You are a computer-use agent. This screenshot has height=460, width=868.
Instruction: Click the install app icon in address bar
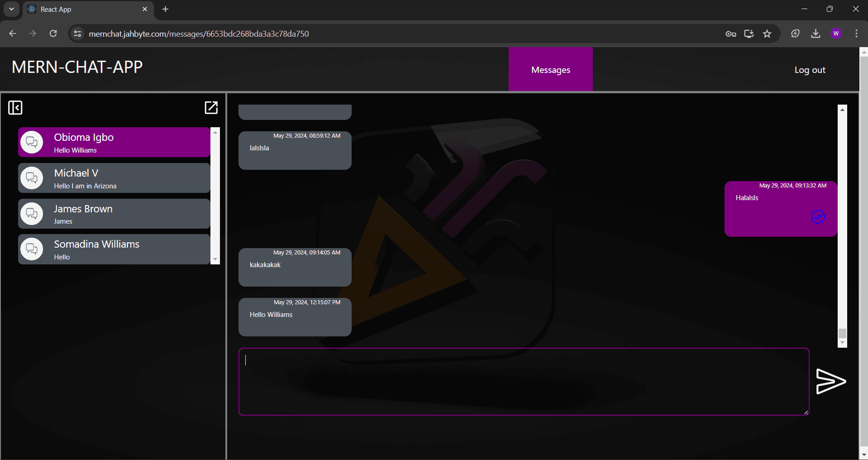[x=749, y=34]
